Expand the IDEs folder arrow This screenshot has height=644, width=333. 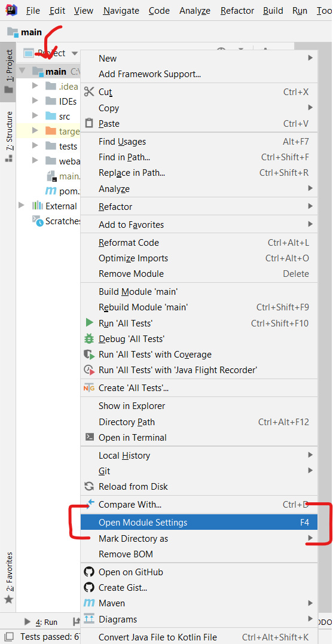point(35,101)
